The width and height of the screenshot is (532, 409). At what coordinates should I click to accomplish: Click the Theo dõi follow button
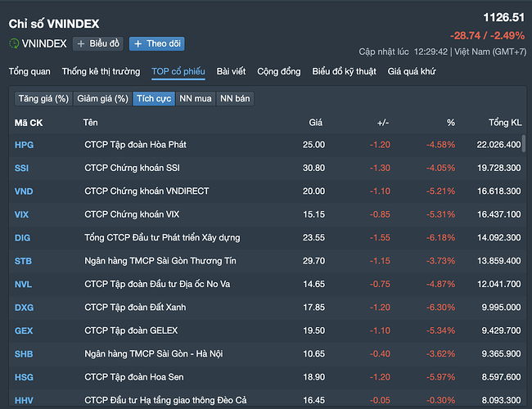click(157, 43)
